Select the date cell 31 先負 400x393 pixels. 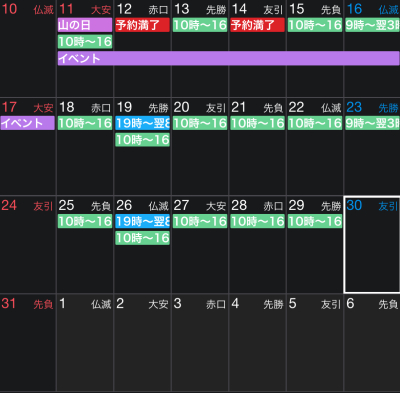(x=28, y=343)
